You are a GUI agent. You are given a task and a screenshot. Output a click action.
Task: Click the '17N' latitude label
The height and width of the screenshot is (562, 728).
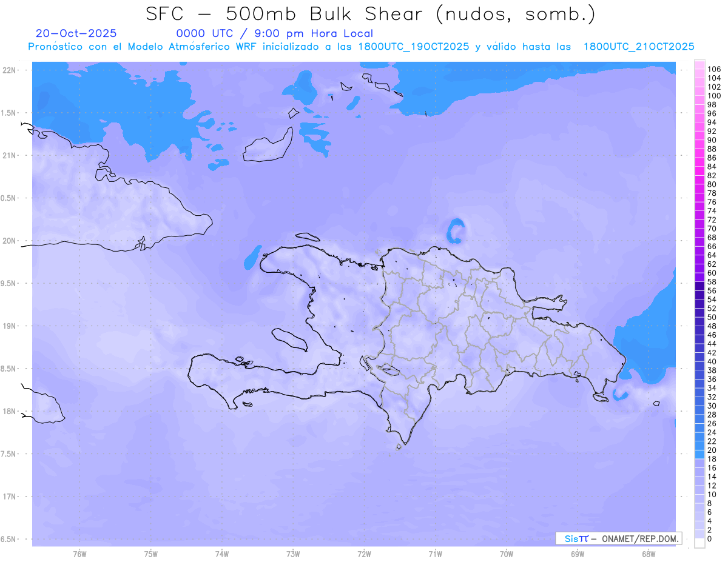(10, 496)
